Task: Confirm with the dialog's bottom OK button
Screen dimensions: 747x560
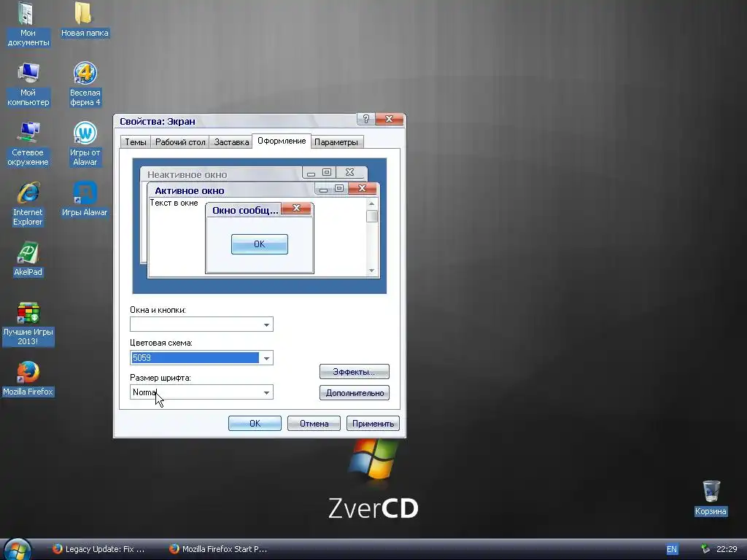Action: click(255, 424)
